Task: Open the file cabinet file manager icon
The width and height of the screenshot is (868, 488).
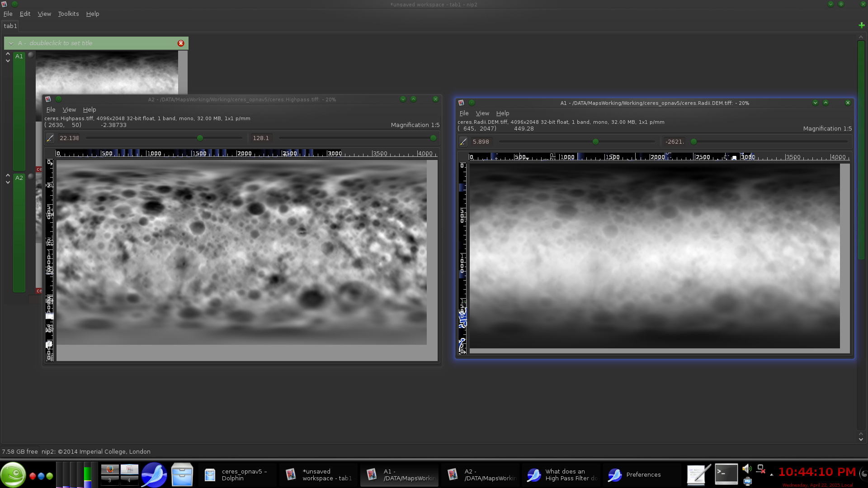Action: (x=182, y=474)
